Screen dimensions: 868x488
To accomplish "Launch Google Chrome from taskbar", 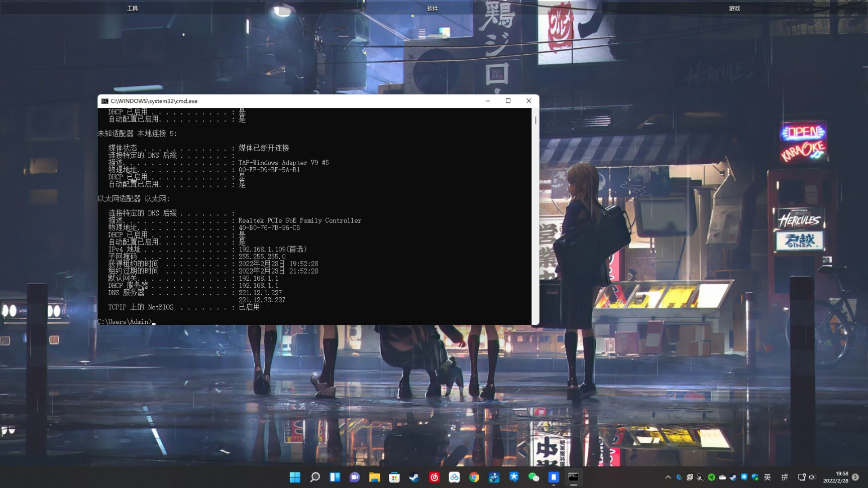I will tap(474, 477).
